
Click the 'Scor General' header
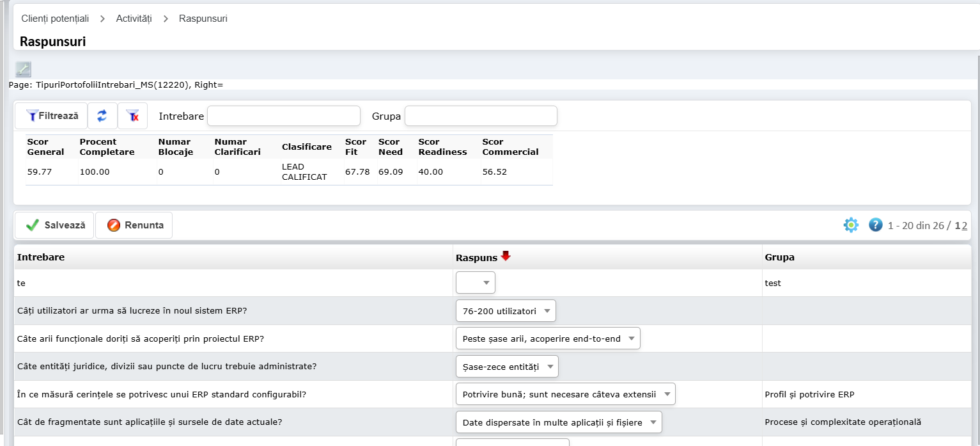click(46, 147)
